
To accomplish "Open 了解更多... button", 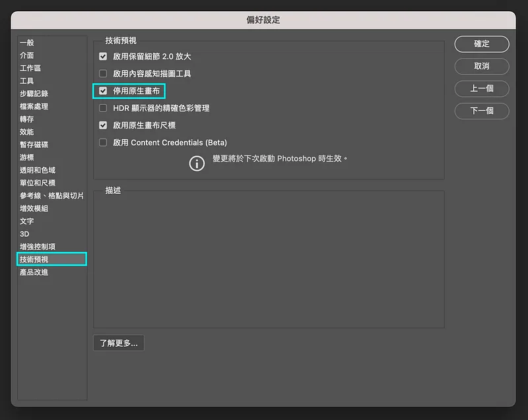I will (119, 343).
